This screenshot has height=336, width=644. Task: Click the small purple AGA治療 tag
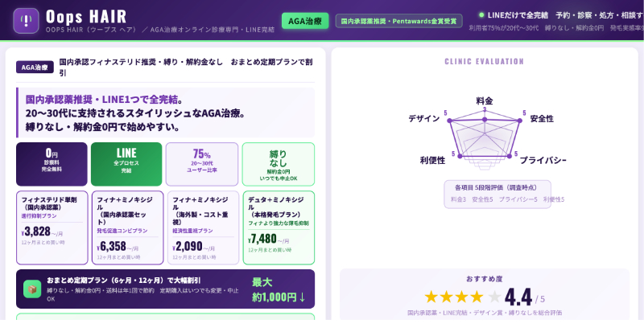coord(35,68)
